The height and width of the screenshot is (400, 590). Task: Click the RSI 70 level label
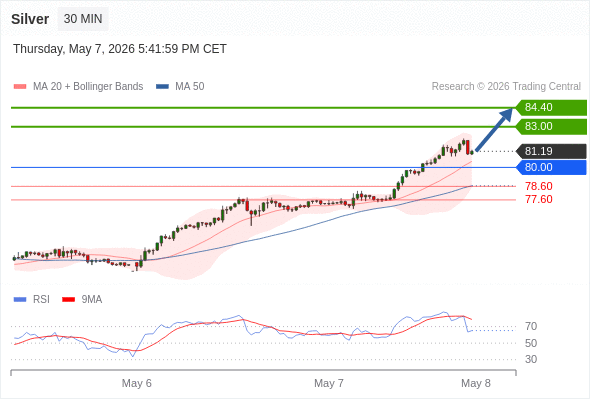click(531, 326)
